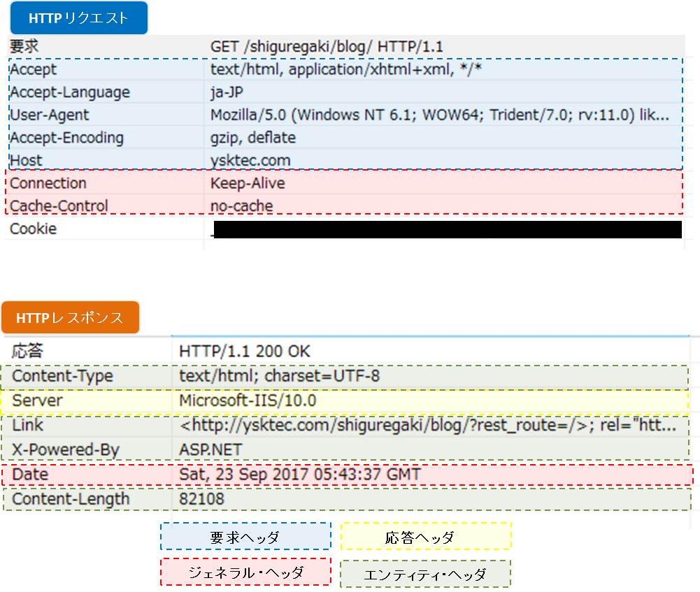Click the red ジェネラル・ヘッダ legend swatch
This screenshot has width=700, height=592.
[x=245, y=572]
